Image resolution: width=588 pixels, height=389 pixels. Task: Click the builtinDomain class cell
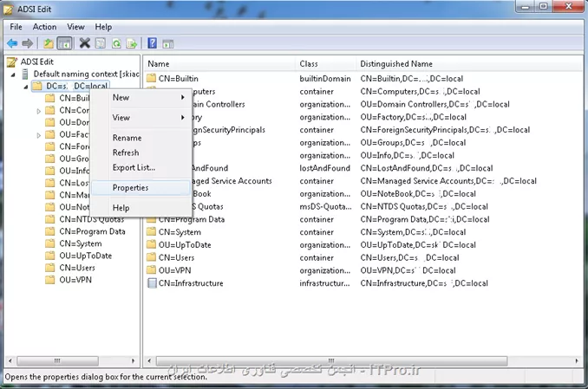click(x=325, y=79)
